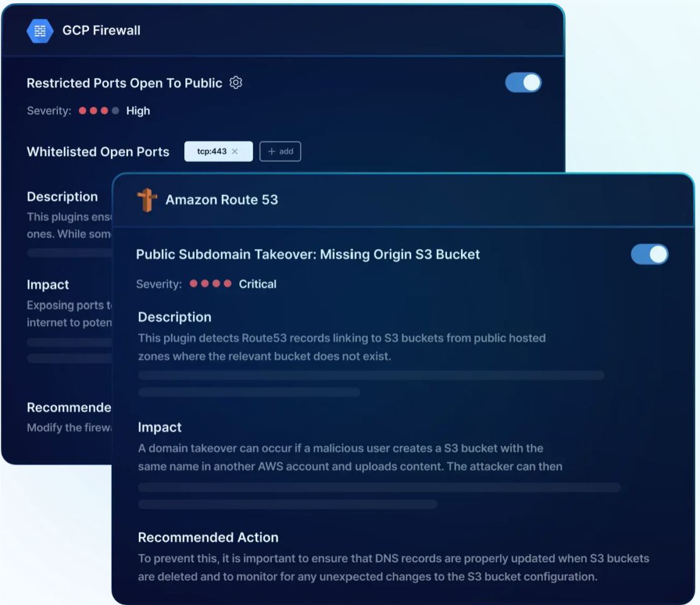Disable the Restricted Ports Open To Public rule
Viewport: 700px width, 605px height.
click(x=523, y=83)
